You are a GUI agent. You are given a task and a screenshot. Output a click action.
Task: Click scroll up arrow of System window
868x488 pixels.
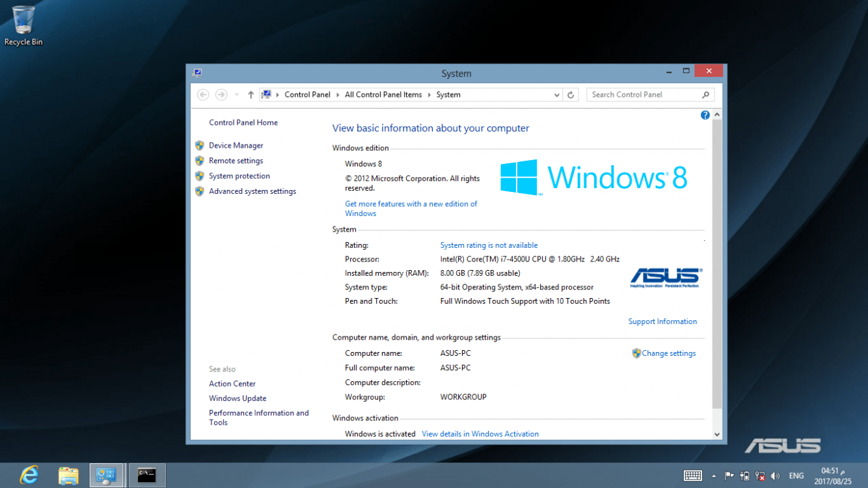pos(717,115)
